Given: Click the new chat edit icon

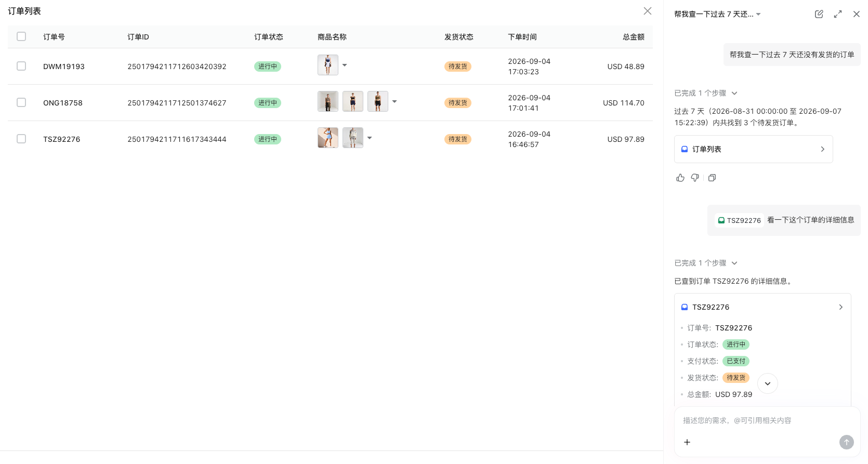Looking at the screenshot, I should (x=819, y=14).
